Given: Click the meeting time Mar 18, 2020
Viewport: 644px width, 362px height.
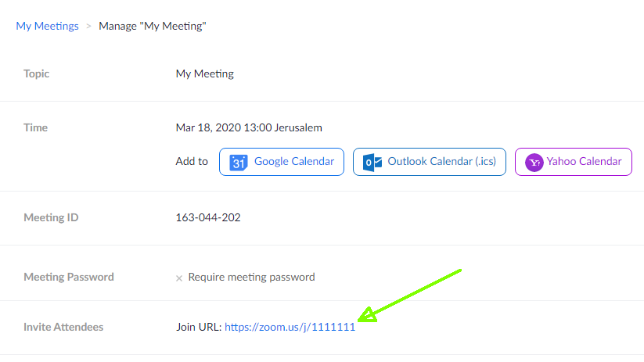Looking at the screenshot, I should (x=248, y=127).
